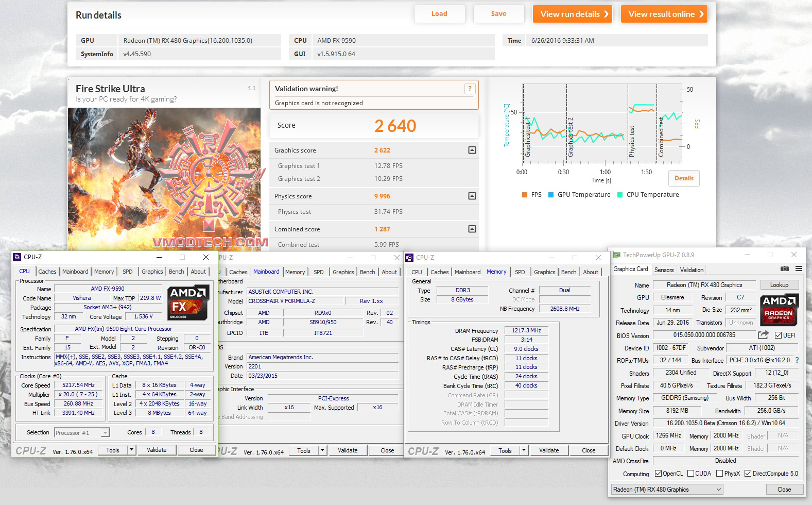Image resolution: width=812 pixels, height=505 pixels.
Task: Click the Tools button in the CPU-Z Mainboard window
Action: pyautogui.click(x=304, y=450)
